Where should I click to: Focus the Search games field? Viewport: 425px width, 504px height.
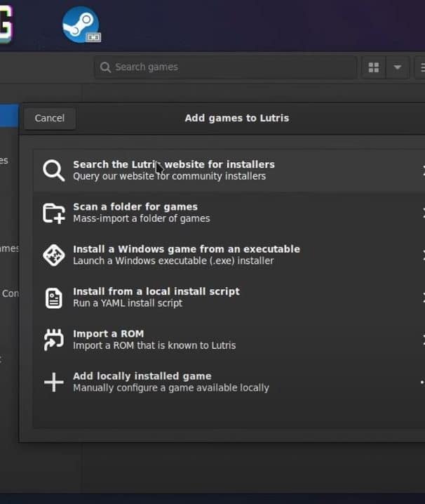226,67
